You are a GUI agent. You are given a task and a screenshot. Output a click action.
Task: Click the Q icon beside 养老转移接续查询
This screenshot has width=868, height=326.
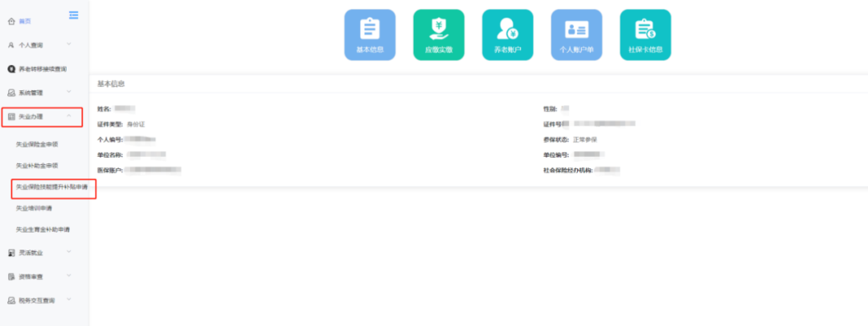(11, 69)
